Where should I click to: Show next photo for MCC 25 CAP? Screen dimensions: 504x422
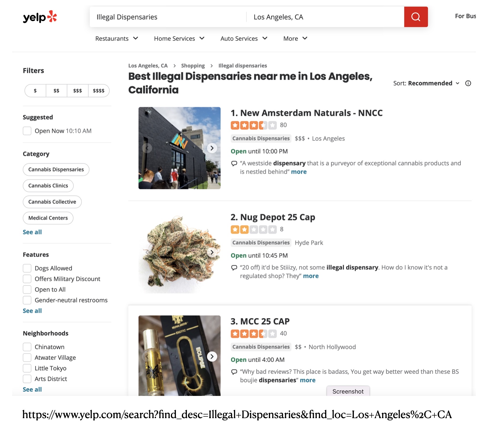[x=212, y=357]
